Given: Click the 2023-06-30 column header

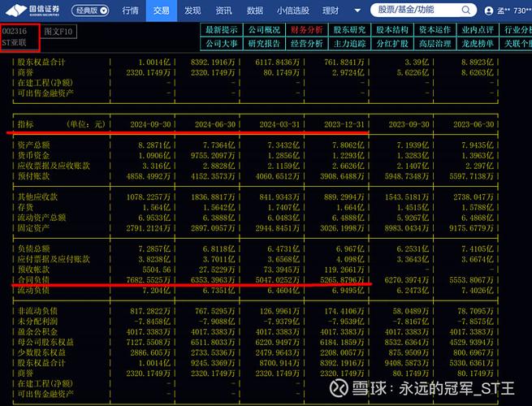Looking at the screenshot, I should pos(474,124).
